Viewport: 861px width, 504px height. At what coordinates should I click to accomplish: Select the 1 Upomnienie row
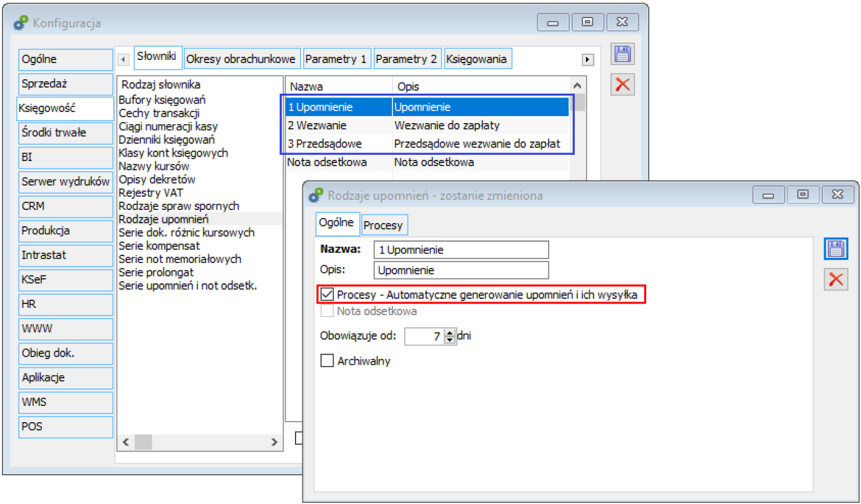pos(427,107)
